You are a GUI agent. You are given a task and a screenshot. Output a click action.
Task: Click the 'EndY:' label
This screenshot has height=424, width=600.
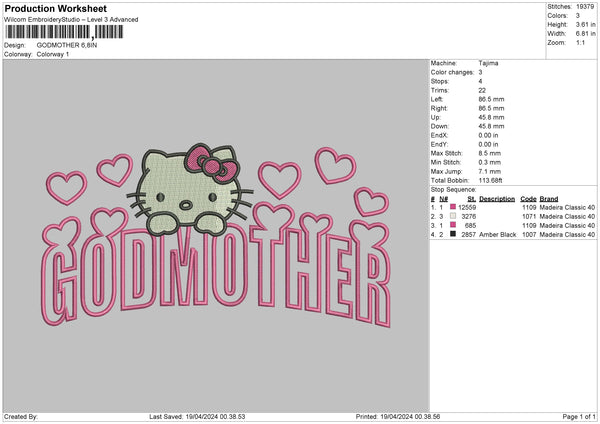[439, 144]
